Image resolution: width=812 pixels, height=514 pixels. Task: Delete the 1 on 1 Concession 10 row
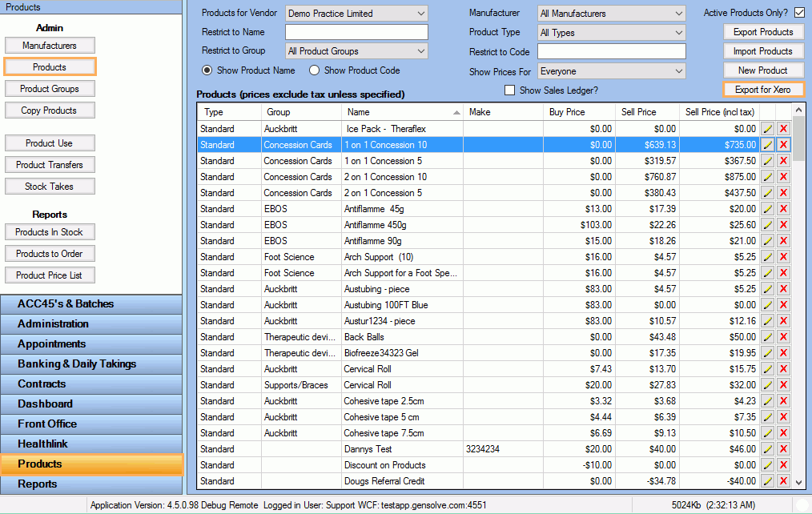tap(783, 145)
